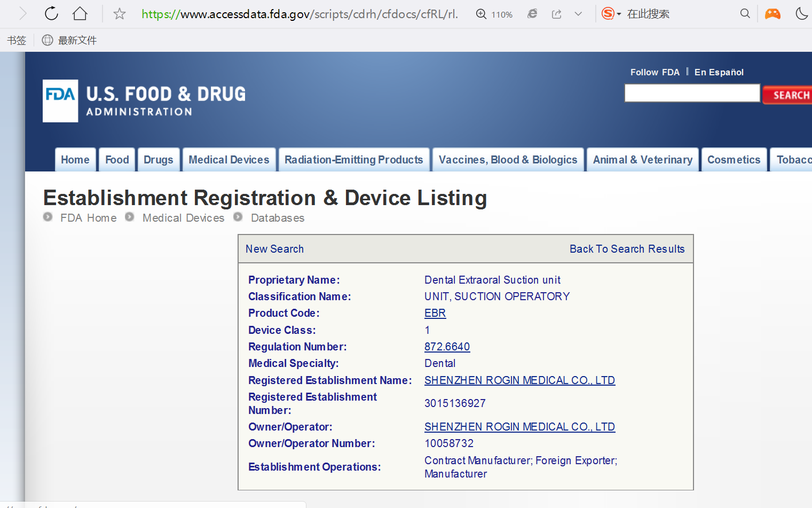Switch to En Español

[x=719, y=72]
